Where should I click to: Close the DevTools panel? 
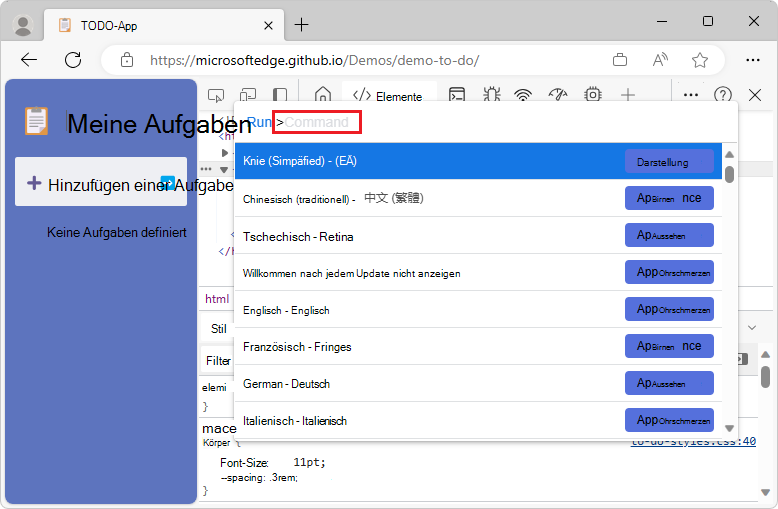click(755, 95)
